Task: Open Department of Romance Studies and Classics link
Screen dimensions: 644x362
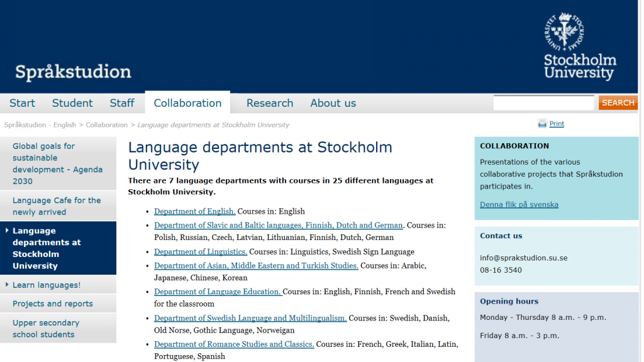Action: [x=234, y=344]
